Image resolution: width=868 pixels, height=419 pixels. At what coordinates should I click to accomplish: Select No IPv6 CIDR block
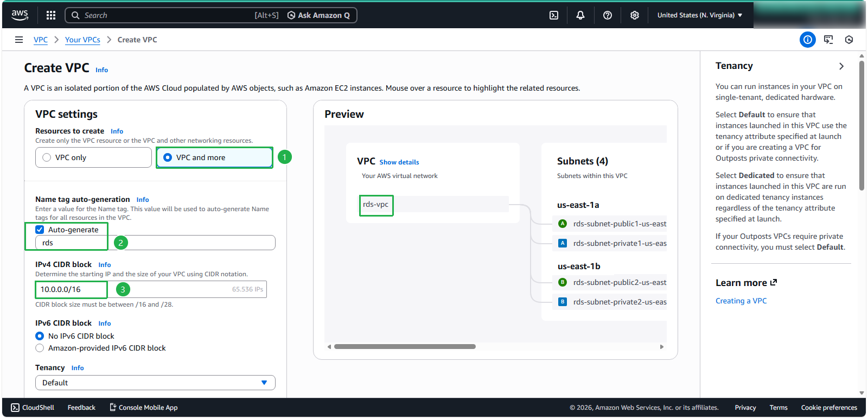pos(40,336)
